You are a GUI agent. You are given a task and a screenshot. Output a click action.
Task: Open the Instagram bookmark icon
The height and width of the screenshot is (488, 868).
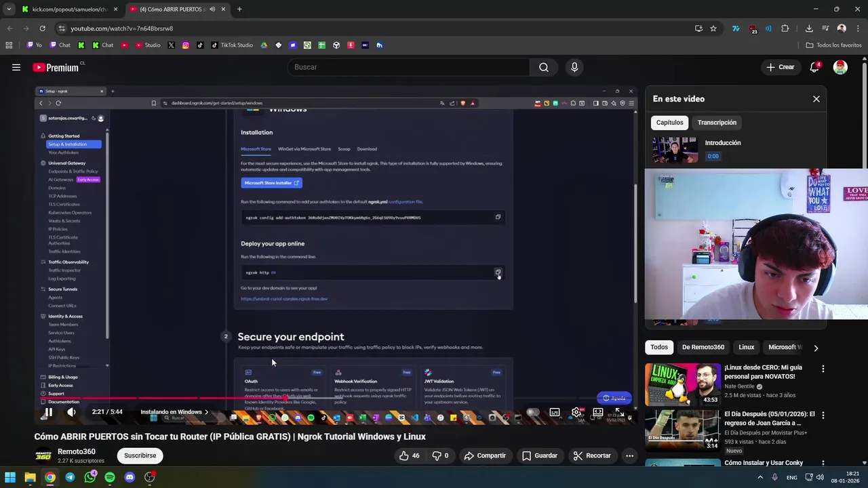(186, 45)
